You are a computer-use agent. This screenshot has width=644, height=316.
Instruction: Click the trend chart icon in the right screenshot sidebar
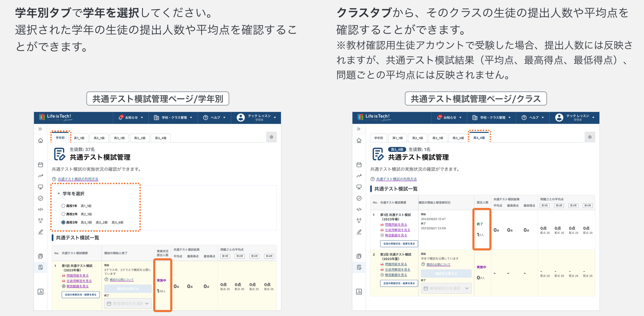click(x=359, y=176)
